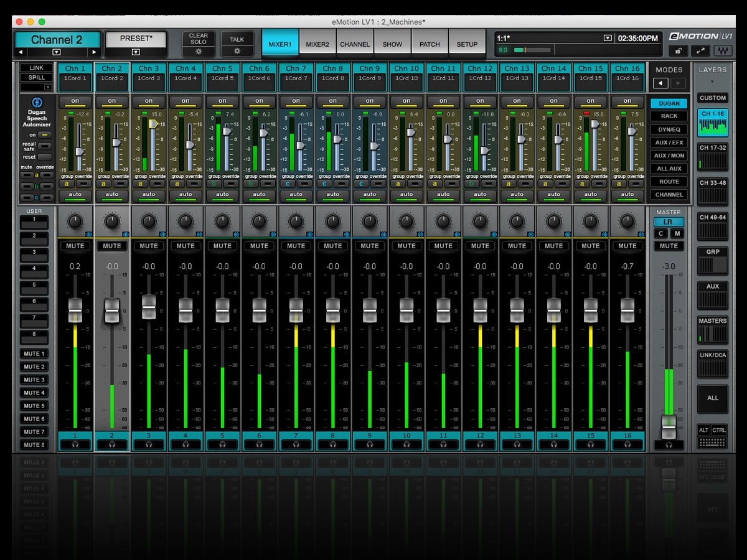The image size is (747, 560).
Task: Toggle override for Dugan group b
Action: tap(46, 186)
